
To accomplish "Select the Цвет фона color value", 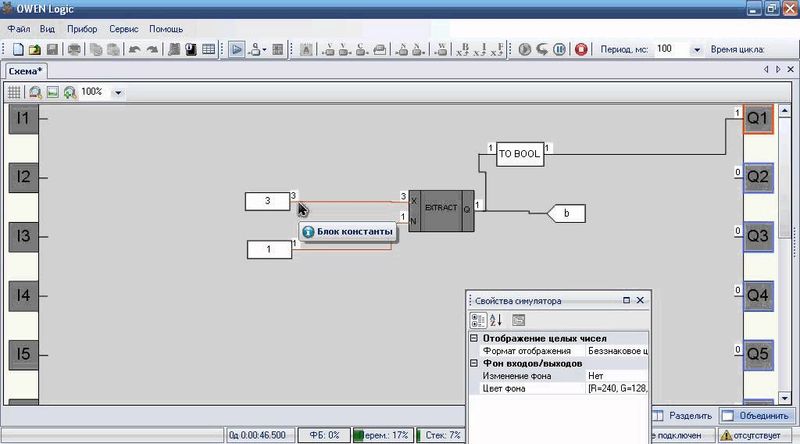I will click(617, 387).
